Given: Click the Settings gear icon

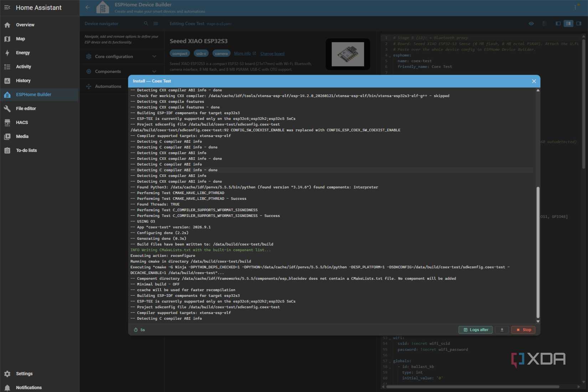Looking at the screenshot, I should pyautogui.click(x=7, y=374).
